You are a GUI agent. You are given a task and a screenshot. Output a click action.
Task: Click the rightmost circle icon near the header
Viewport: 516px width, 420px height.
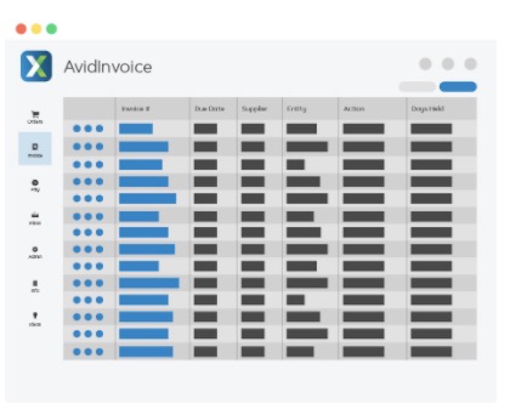point(471,63)
